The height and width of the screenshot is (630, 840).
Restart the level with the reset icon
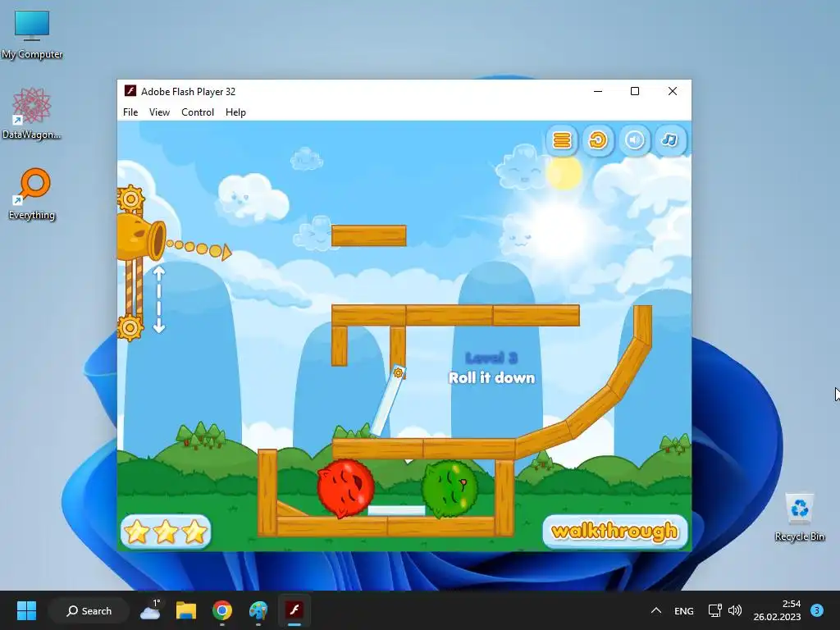(598, 140)
